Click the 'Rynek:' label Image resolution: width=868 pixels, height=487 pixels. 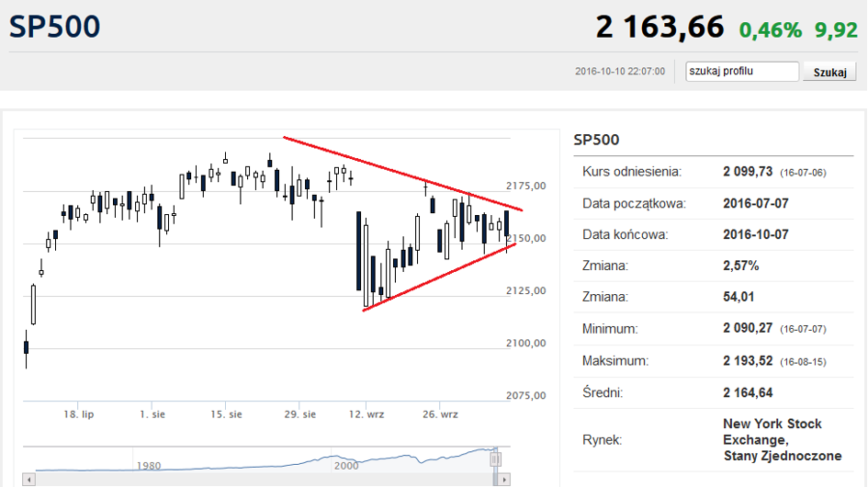603,440
